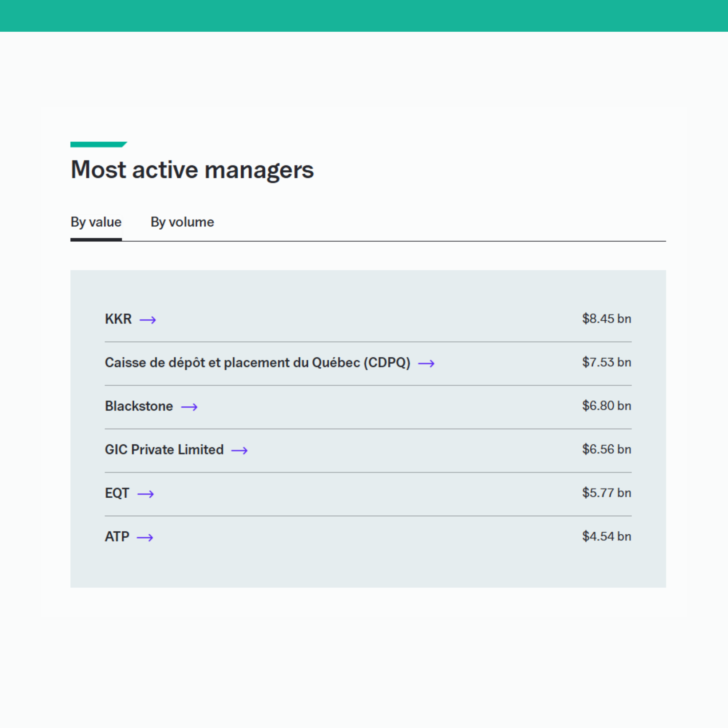Click the $7.53 bn CDPQ value
728x728 pixels.
606,362
